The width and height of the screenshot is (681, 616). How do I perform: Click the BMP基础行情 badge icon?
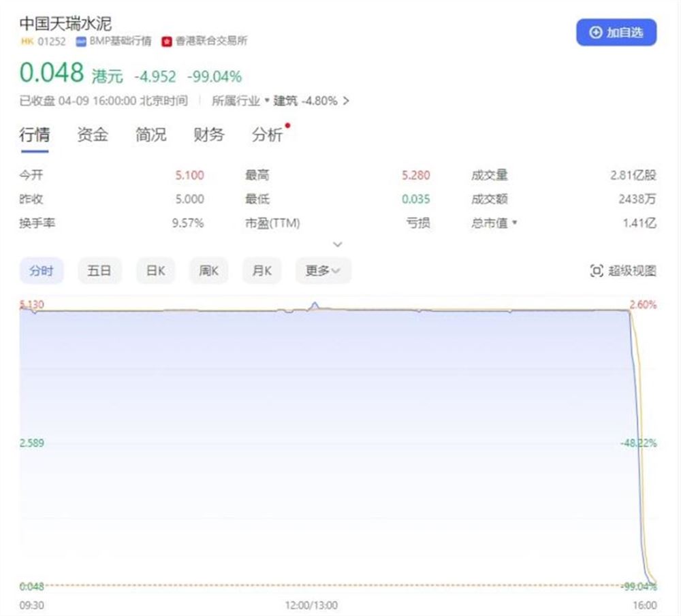(x=81, y=41)
